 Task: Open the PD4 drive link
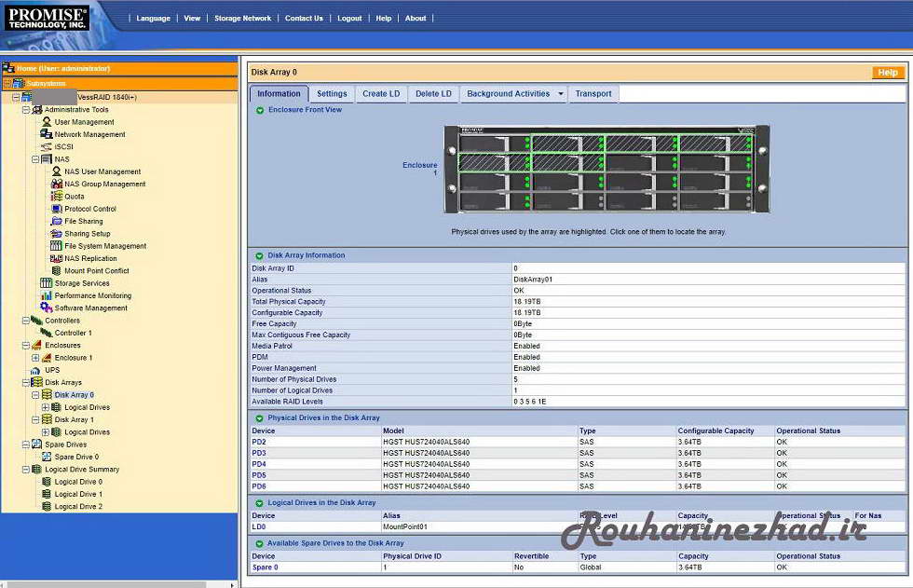259,464
